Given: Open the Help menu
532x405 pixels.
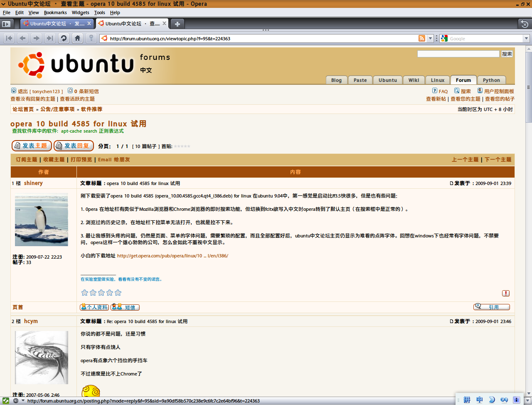Looking at the screenshot, I should [115, 12].
